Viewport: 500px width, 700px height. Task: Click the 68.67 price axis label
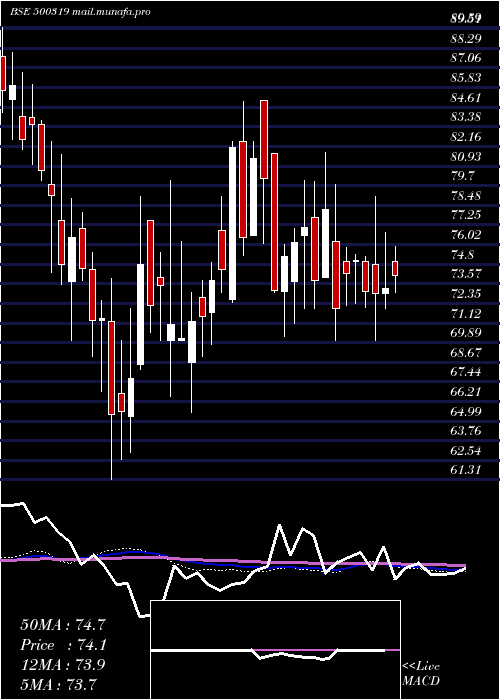pyautogui.click(x=466, y=353)
